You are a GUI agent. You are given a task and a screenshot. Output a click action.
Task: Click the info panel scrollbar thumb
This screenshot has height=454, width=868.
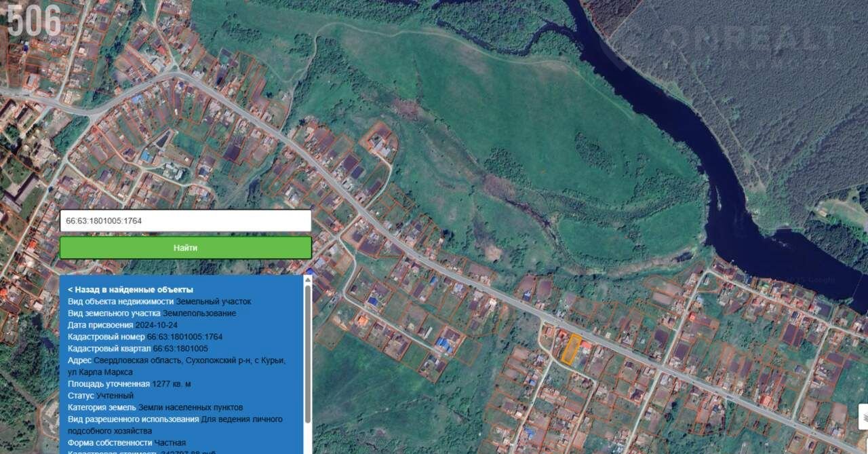tap(308, 353)
